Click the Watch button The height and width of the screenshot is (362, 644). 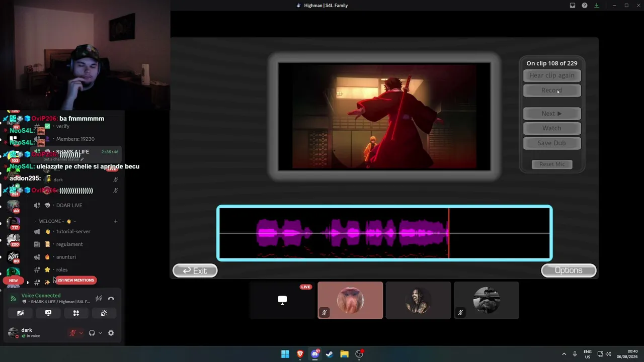[x=552, y=128]
